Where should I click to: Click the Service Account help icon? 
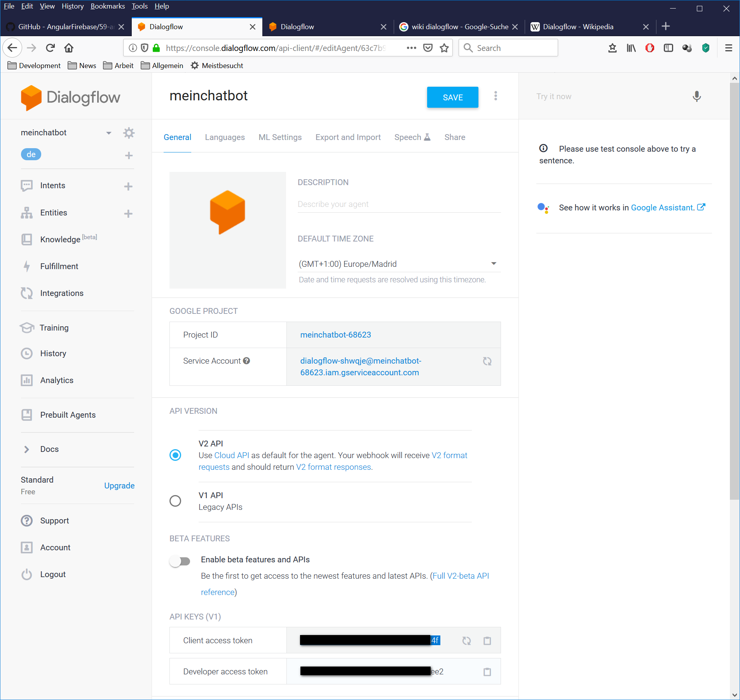pyautogui.click(x=246, y=361)
